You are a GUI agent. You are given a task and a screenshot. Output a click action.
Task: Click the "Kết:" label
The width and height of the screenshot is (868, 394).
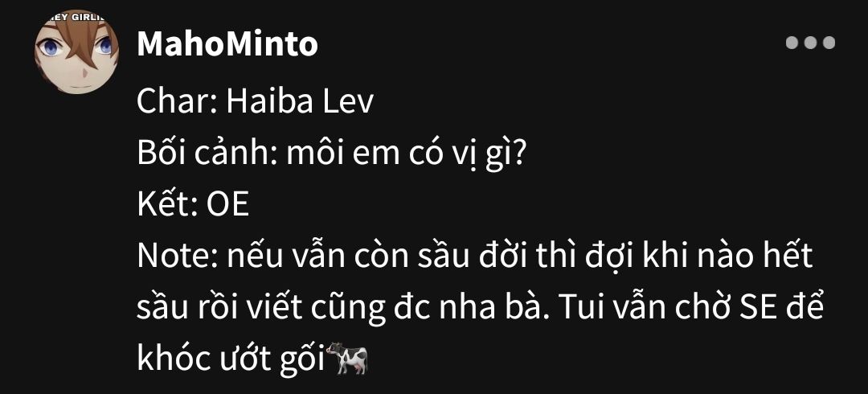pos(166,206)
